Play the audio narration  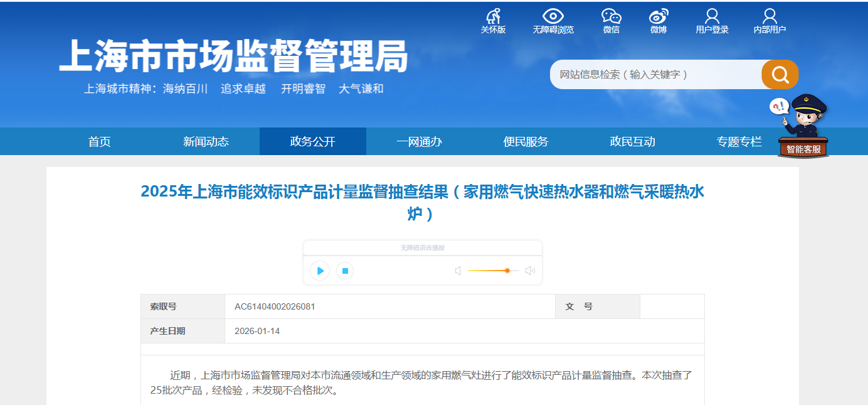click(320, 271)
